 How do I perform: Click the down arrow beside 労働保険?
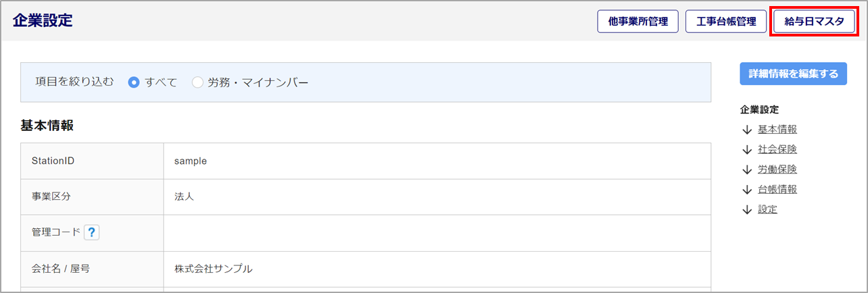[747, 169]
